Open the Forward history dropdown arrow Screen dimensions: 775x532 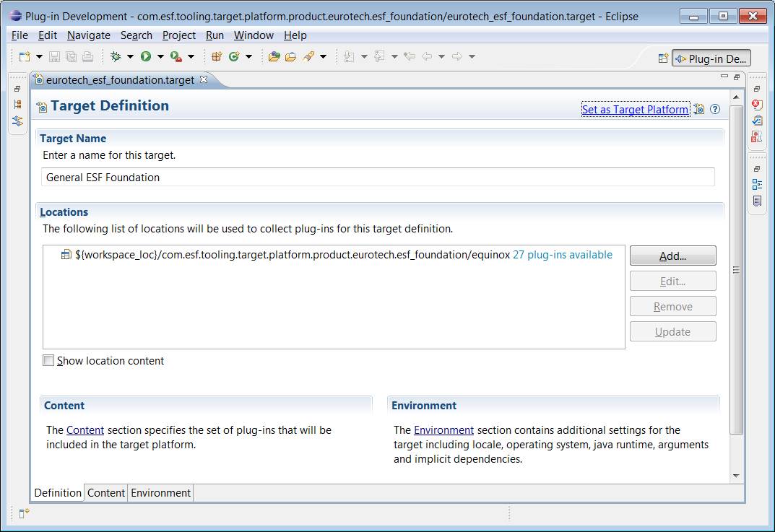(472, 57)
